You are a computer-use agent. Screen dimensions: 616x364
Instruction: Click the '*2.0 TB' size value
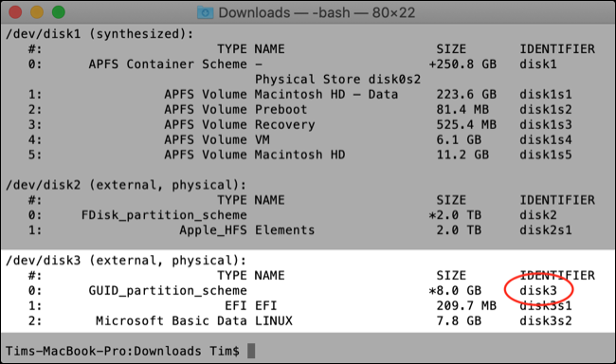[x=455, y=215]
